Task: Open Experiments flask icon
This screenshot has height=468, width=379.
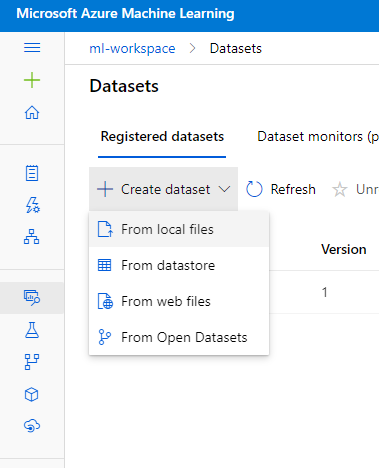Action: [32, 330]
